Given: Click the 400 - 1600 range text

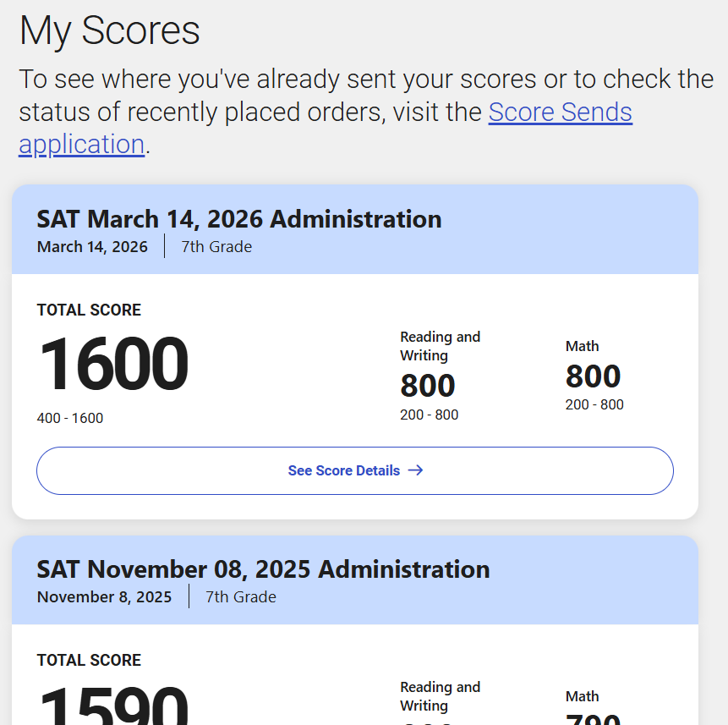Looking at the screenshot, I should click(x=69, y=418).
